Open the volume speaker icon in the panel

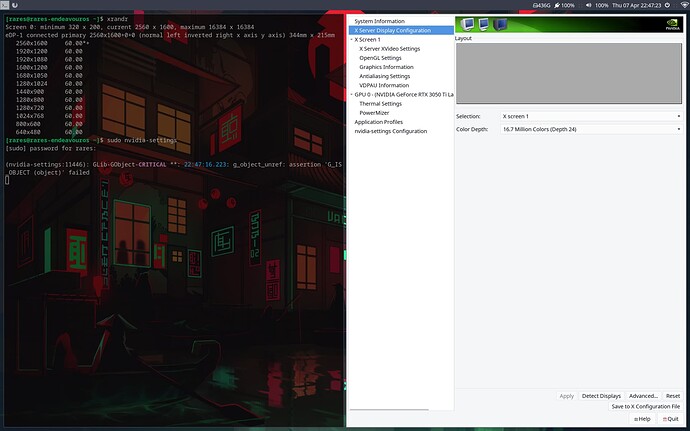click(589, 5)
